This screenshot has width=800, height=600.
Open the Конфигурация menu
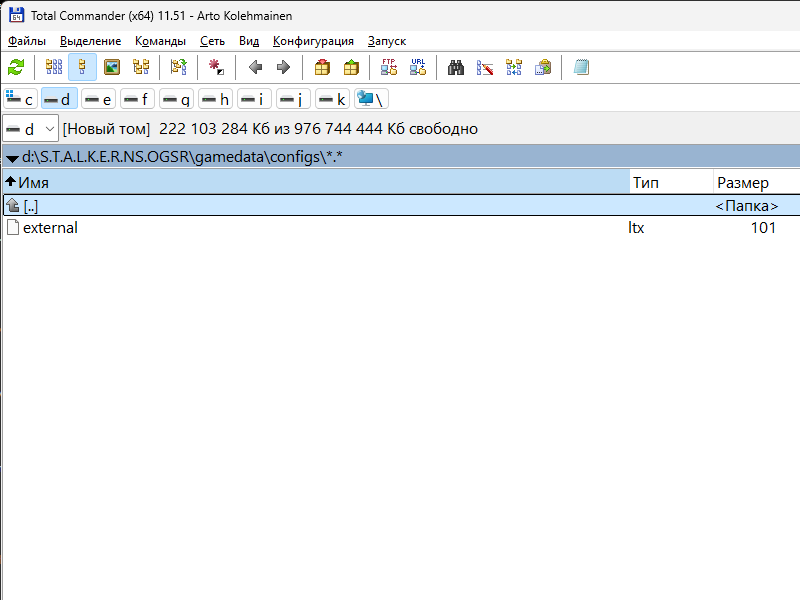click(x=313, y=41)
